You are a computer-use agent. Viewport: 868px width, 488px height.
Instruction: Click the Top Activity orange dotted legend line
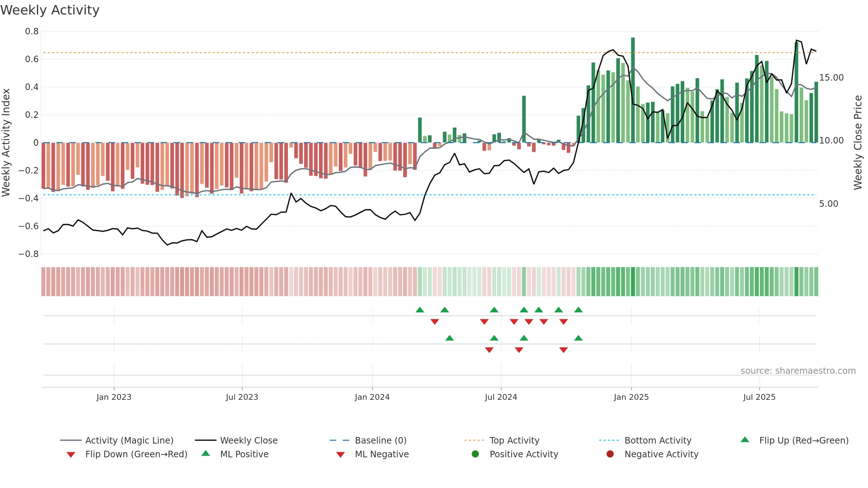click(x=474, y=440)
